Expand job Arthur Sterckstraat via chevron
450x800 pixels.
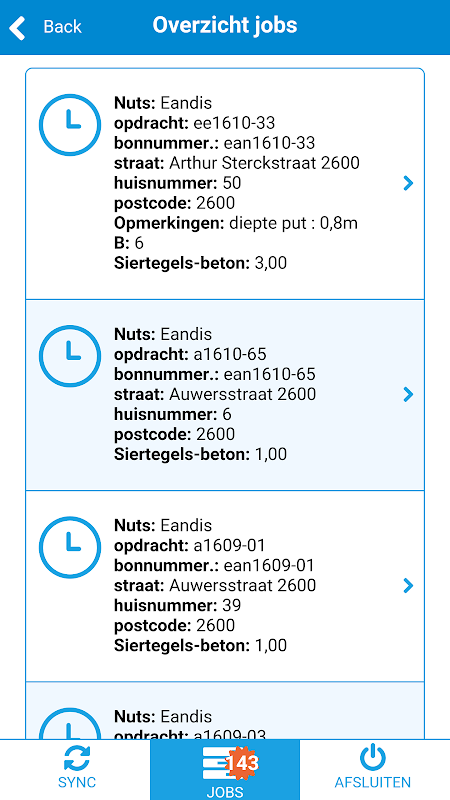[x=408, y=183]
